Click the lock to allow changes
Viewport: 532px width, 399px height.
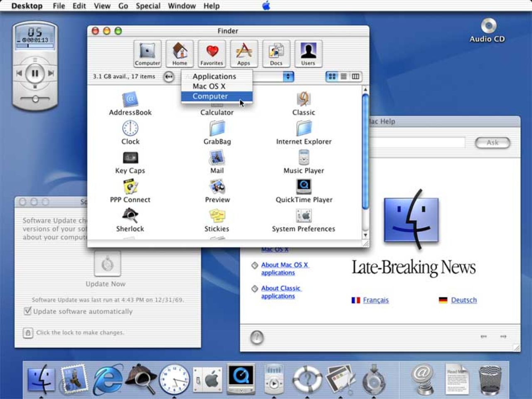(28, 332)
